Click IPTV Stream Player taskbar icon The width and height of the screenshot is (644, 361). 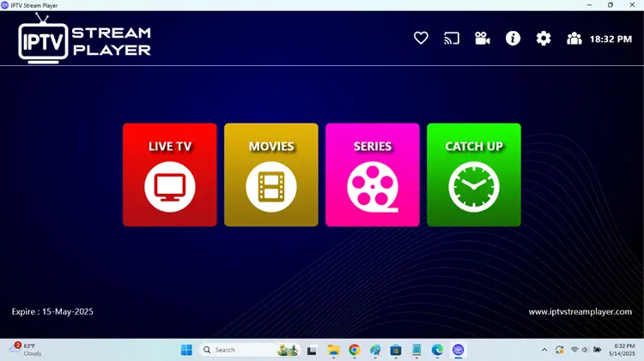pyautogui.click(x=458, y=350)
